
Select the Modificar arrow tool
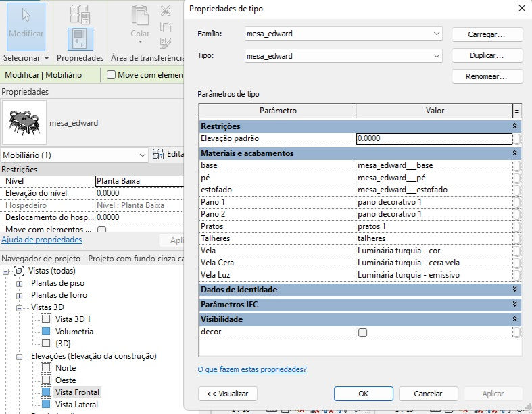(26, 27)
